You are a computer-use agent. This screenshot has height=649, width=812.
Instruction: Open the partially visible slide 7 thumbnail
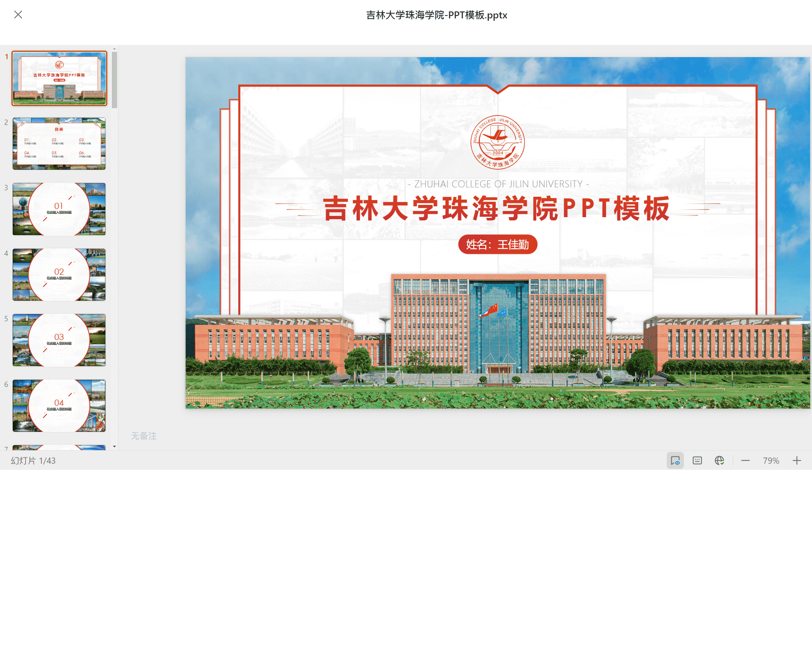59,447
